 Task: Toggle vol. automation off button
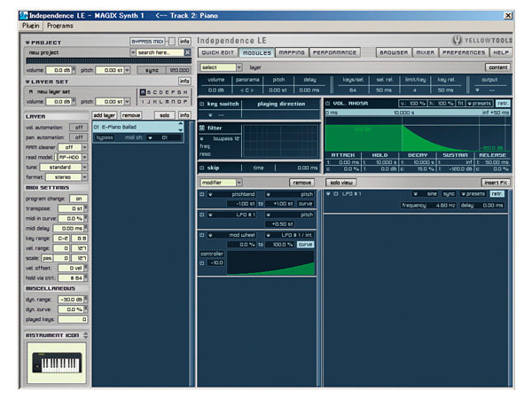coord(79,127)
